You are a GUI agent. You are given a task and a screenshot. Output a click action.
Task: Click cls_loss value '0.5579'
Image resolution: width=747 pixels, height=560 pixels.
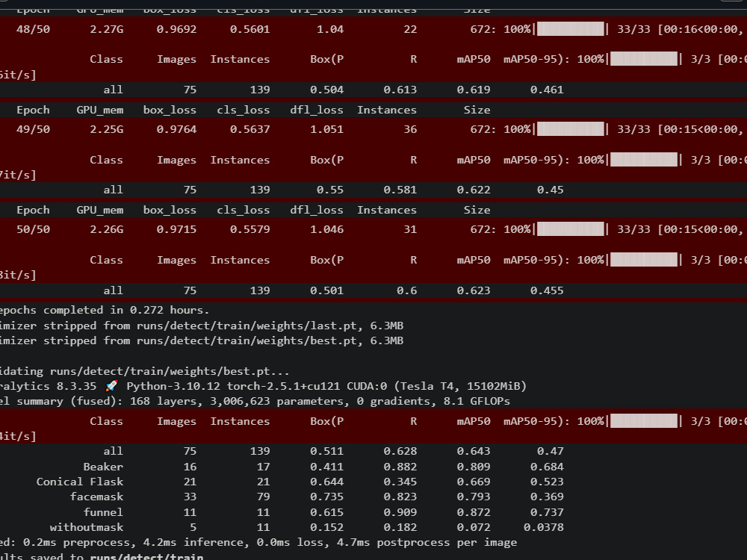point(249,229)
